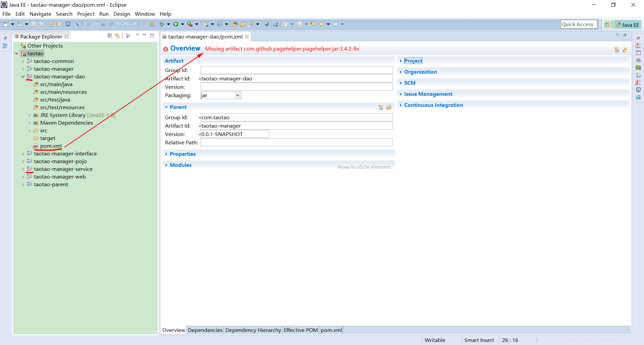
Task: Click the Show Effective POM icon in header
Action: [616, 50]
